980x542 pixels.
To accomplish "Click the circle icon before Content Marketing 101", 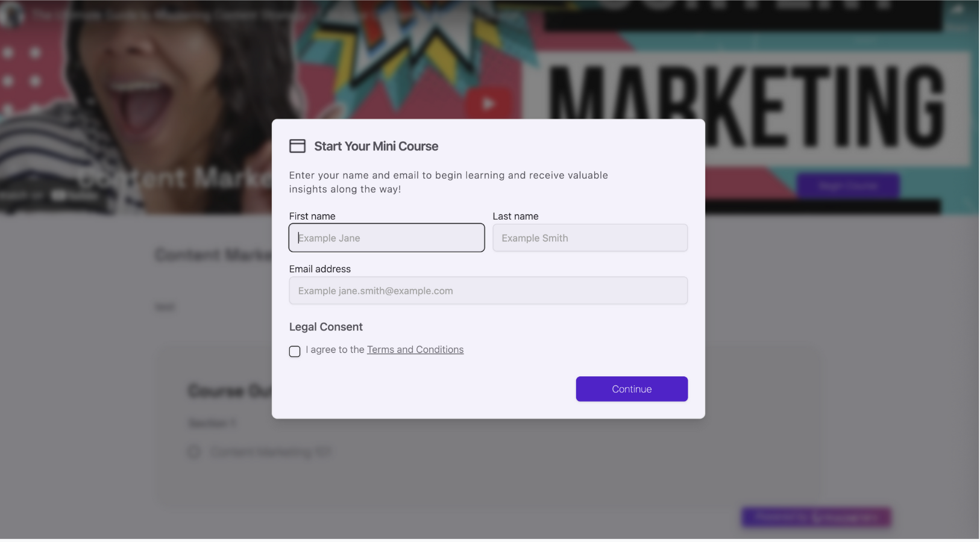I will [194, 452].
